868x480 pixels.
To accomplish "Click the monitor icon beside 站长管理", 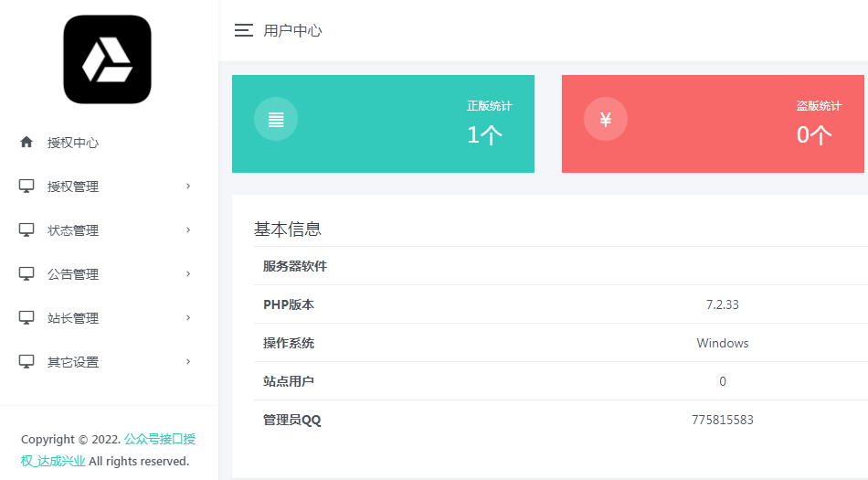I will 26,318.
